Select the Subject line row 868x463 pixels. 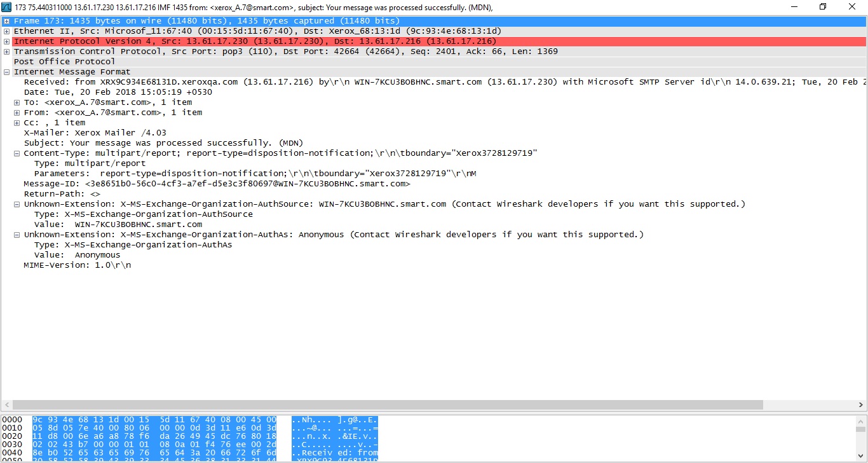tap(434, 143)
